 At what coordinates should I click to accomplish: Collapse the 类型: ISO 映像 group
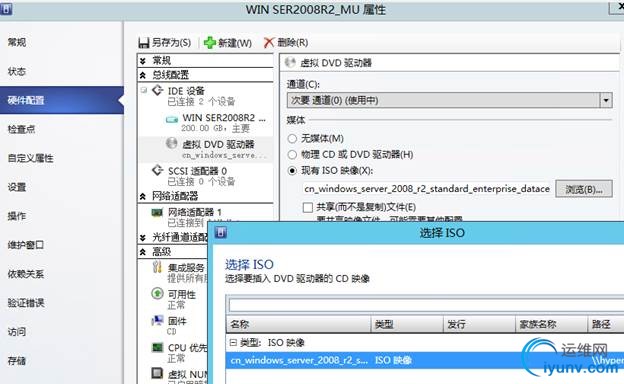[233, 342]
